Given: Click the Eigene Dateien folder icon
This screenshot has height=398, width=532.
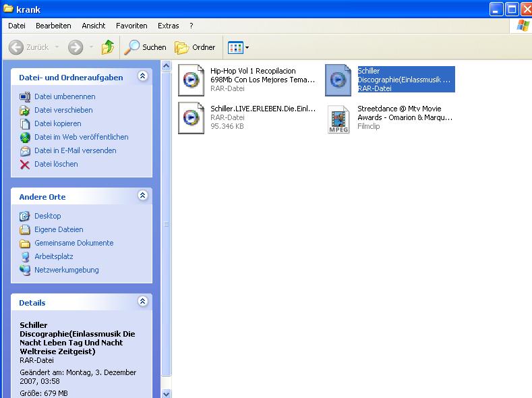Looking at the screenshot, I should (25, 230).
